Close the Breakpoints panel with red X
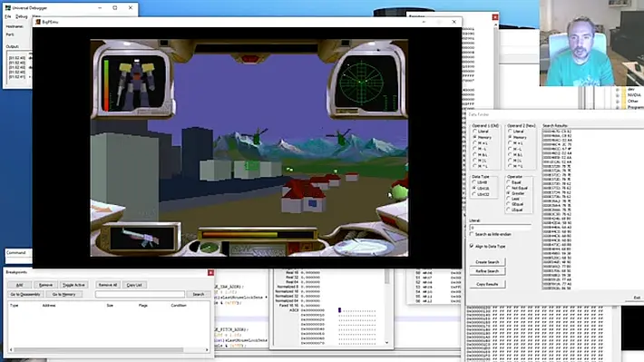 (210, 272)
